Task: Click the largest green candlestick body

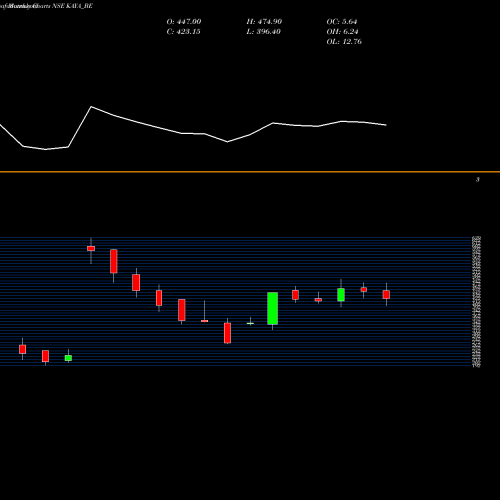Action: coord(273,308)
